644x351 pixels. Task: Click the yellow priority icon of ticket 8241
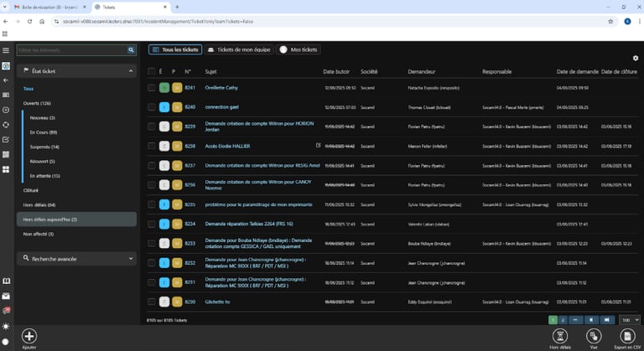(177, 88)
